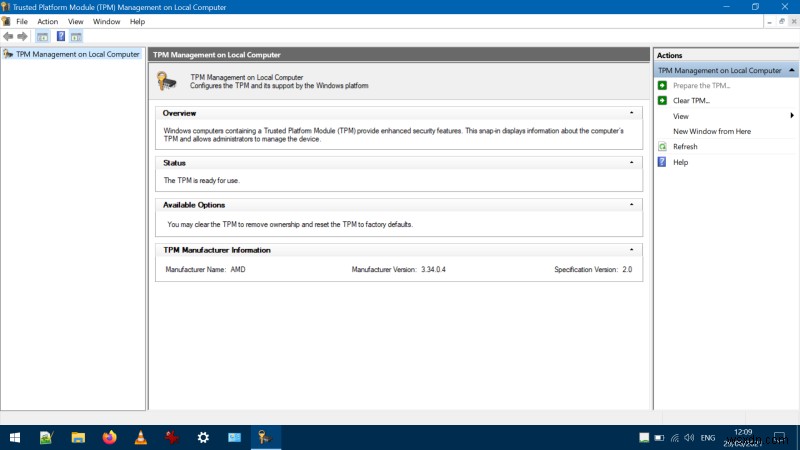Click 'The TPM is ready for use.' text
800x450 pixels.
pyautogui.click(x=202, y=180)
